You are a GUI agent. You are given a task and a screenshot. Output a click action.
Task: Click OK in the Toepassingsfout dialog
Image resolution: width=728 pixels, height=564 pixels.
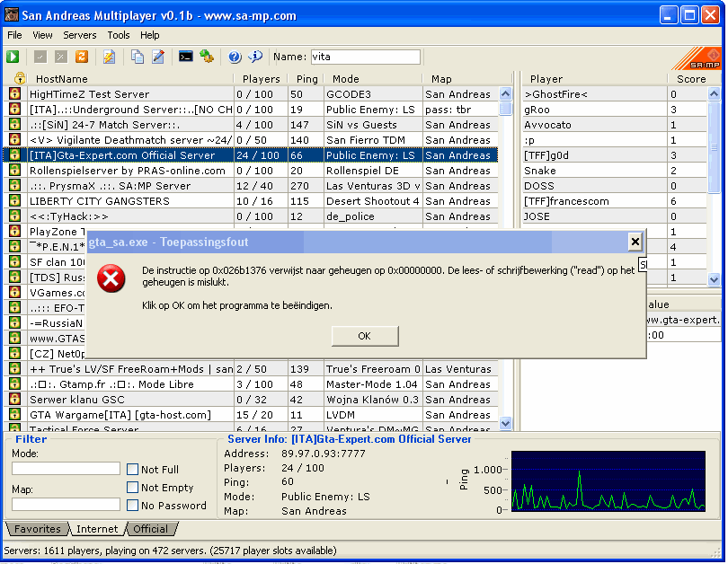[x=365, y=336]
